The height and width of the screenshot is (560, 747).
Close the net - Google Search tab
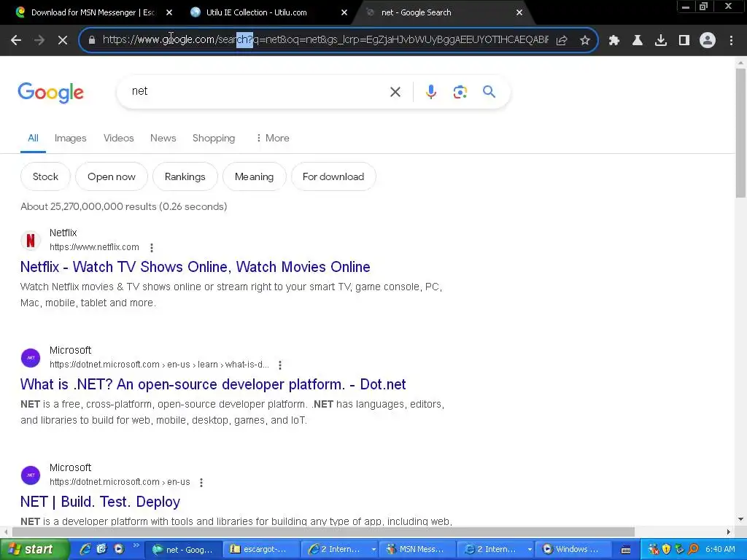(519, 12)
